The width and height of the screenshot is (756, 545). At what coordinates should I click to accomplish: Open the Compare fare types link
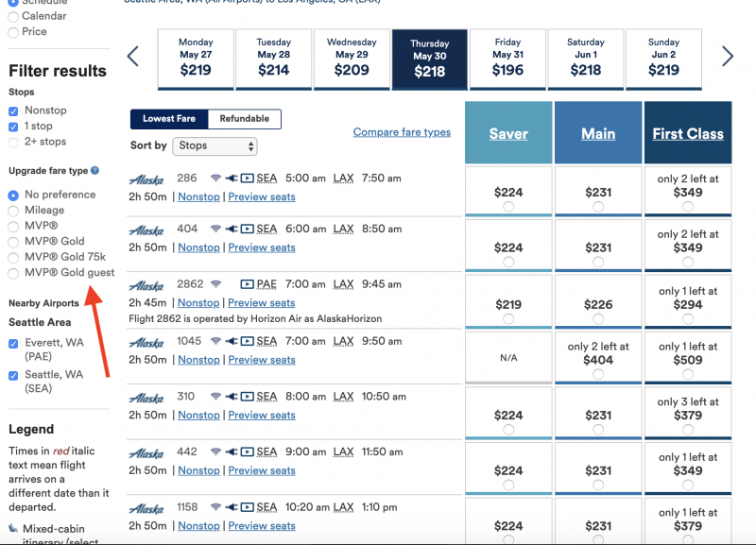click(402, 132)
